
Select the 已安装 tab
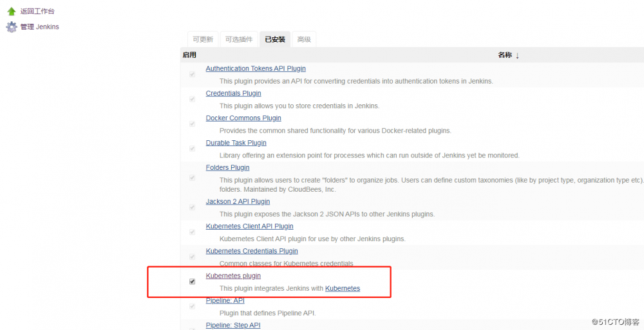pos(275,39)
